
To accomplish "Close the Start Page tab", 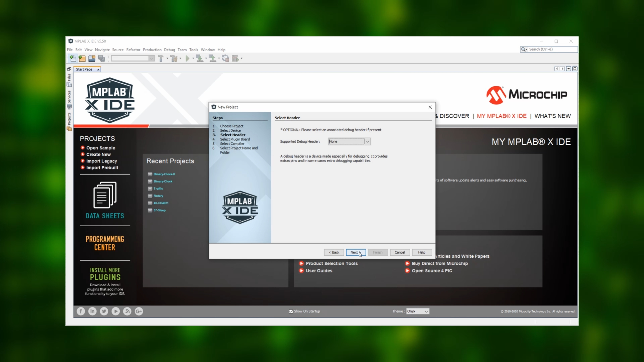I will coord(98,70).
